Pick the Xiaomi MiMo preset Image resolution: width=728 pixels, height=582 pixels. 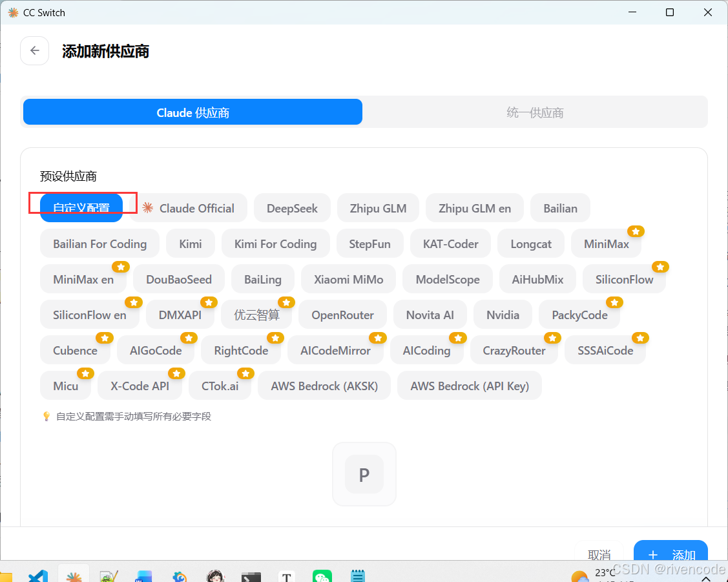pos(348,279)
